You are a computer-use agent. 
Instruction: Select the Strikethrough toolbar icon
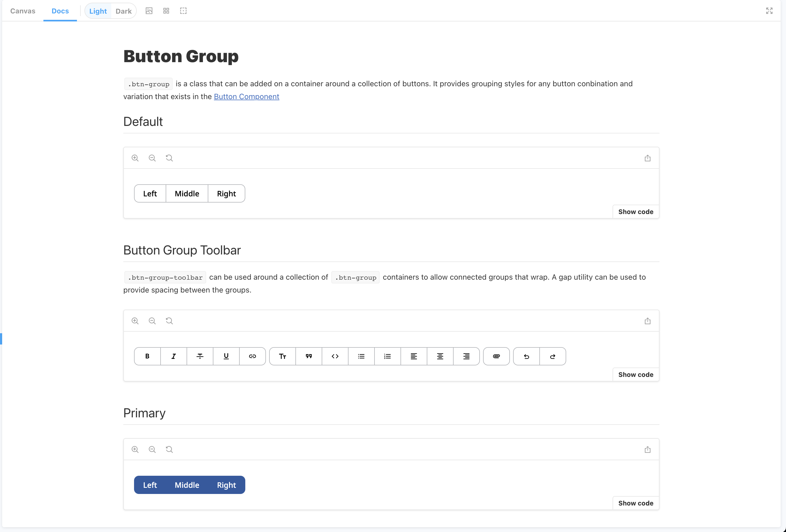tap(200, 356)
